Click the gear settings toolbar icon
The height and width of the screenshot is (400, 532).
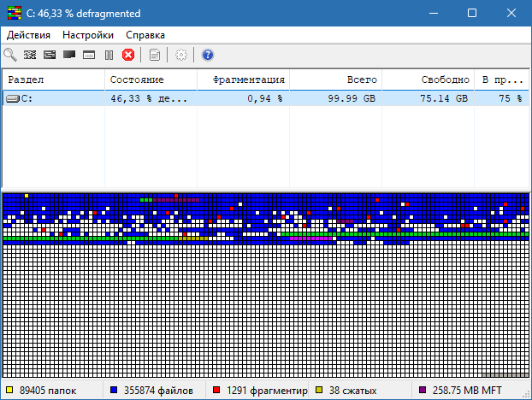[x=181, y=55]
